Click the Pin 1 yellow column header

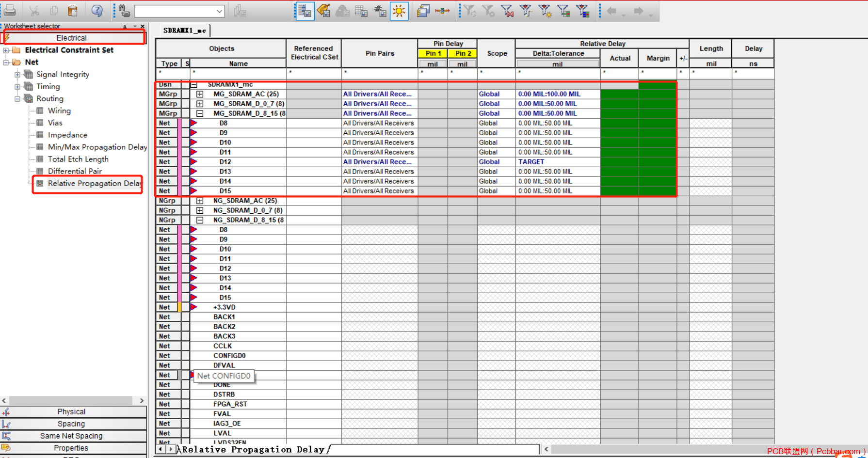pos(433,53)
